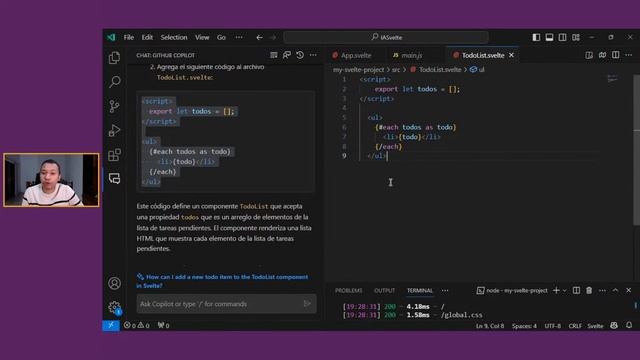Viewport: 640px width, 360px height.
Task: Split the terminal
Action: pos(576,290)
